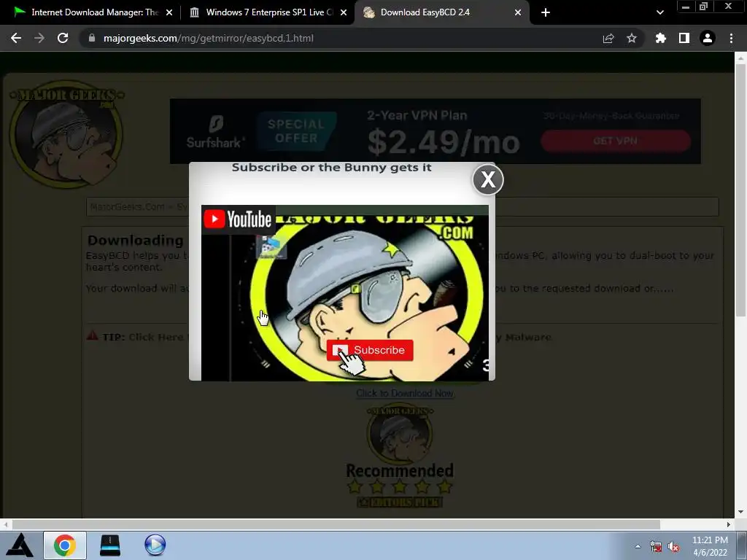The height and width of the screenshot is (560, 747).
Task: Close the Internet Download Manager tab
Action: click(169, 12)
